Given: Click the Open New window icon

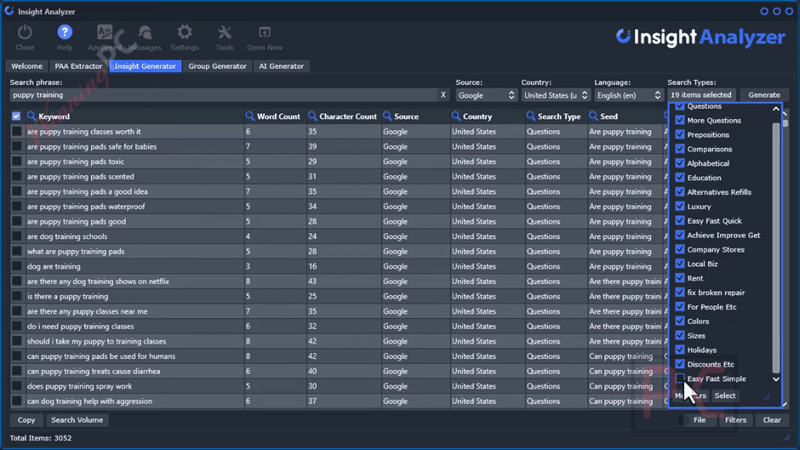Looking at the screenshot, I should pos(264,33).
